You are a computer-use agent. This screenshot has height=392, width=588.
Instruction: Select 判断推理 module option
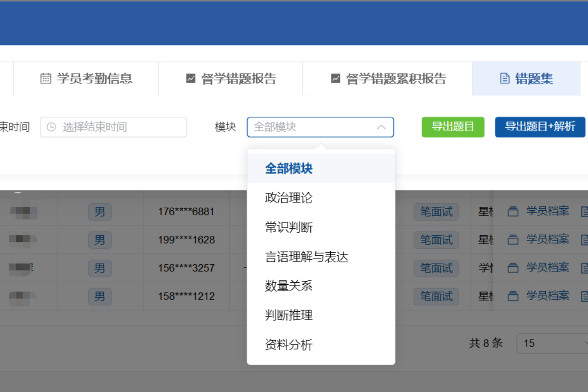click(289, 316)
